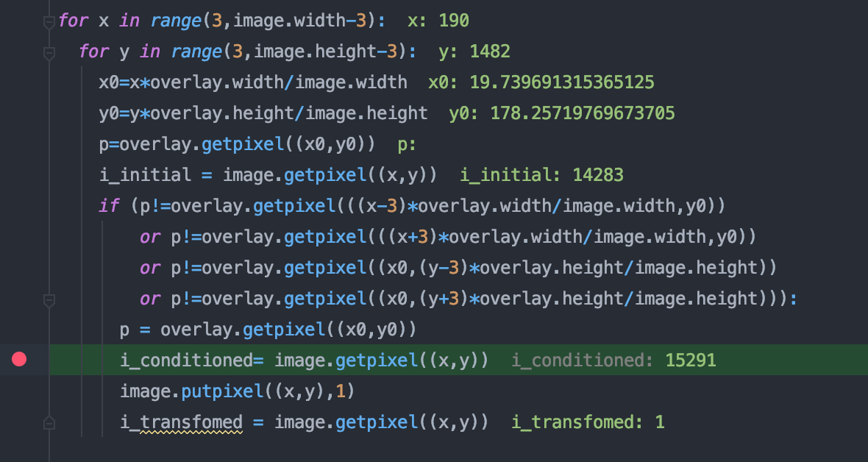Click the inline 'i_conditioned: 15291' debug hint

tap(613, 360)
